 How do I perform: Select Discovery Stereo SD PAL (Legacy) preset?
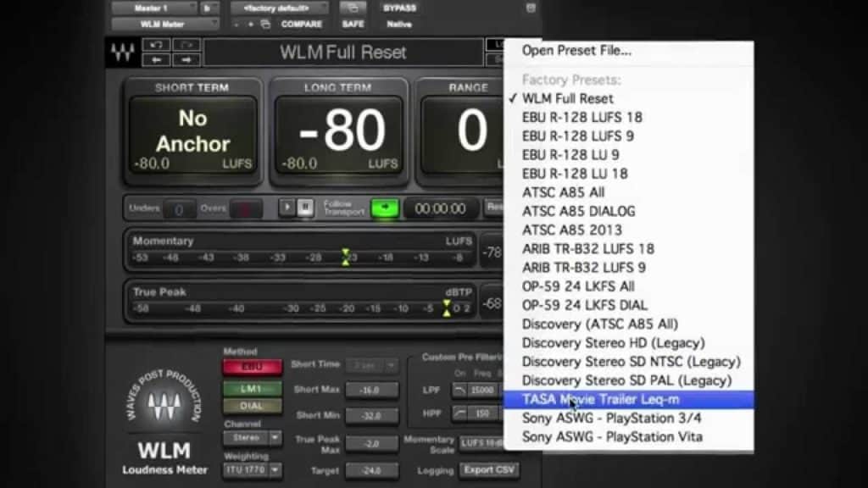pyautogui.click(x=629, y=380)
